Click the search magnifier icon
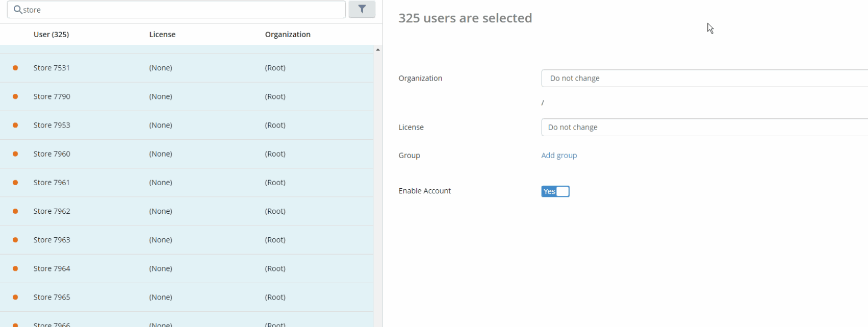Image resolution: width=868 pixels, height=327 pixels. [x=17, y=10]
